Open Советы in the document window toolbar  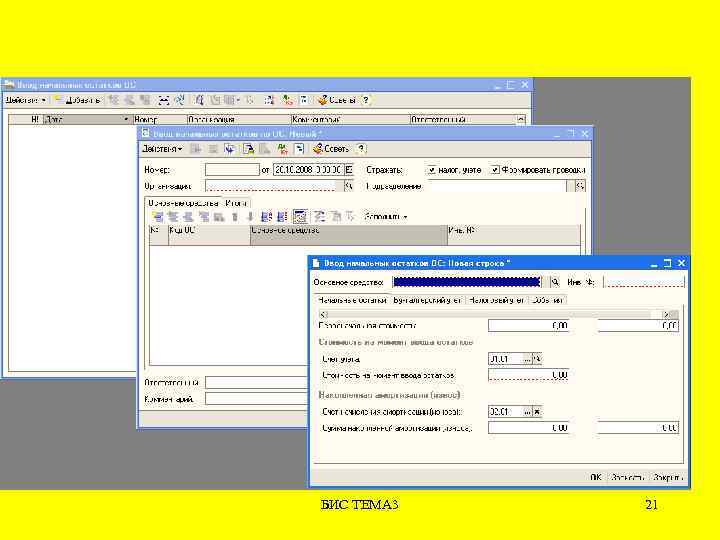coord(331,149)
